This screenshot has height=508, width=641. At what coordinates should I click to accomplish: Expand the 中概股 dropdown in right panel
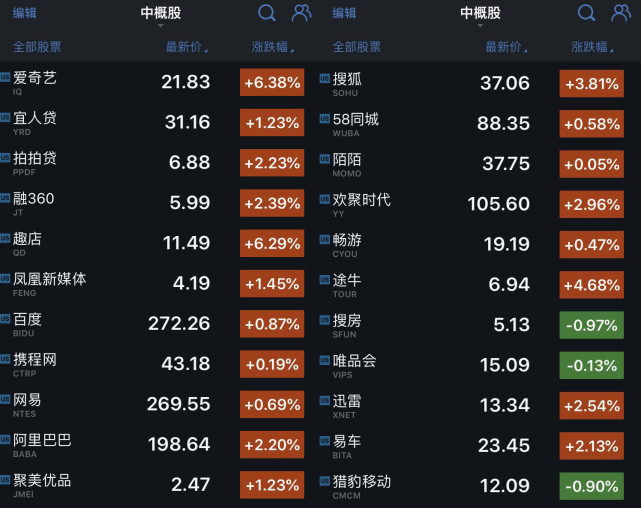[x=480, y=15]
